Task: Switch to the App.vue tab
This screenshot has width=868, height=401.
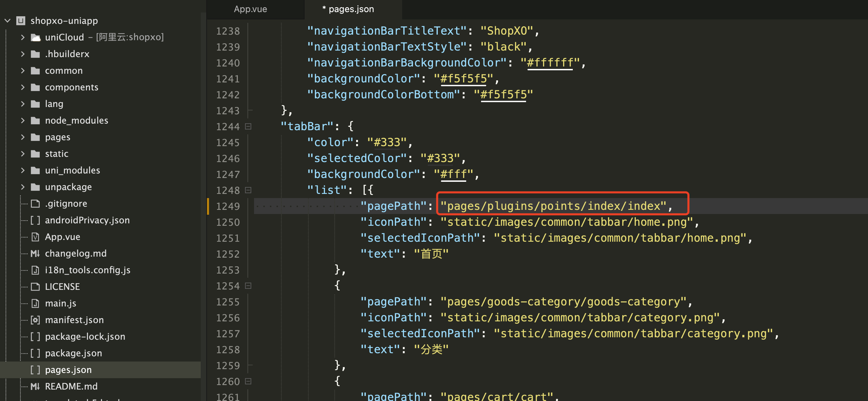Action: click(x=250, y=9)
